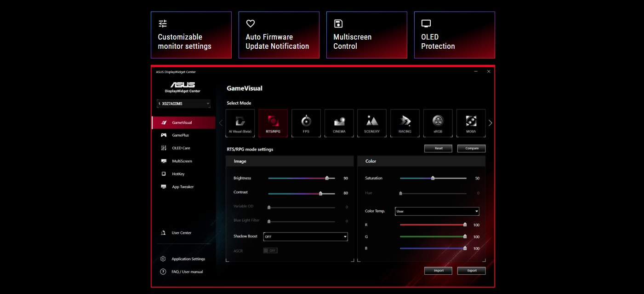Viewport: 644px width, 294px height.
Task: Select the FPS mode icon
Action: click(306, 123)
